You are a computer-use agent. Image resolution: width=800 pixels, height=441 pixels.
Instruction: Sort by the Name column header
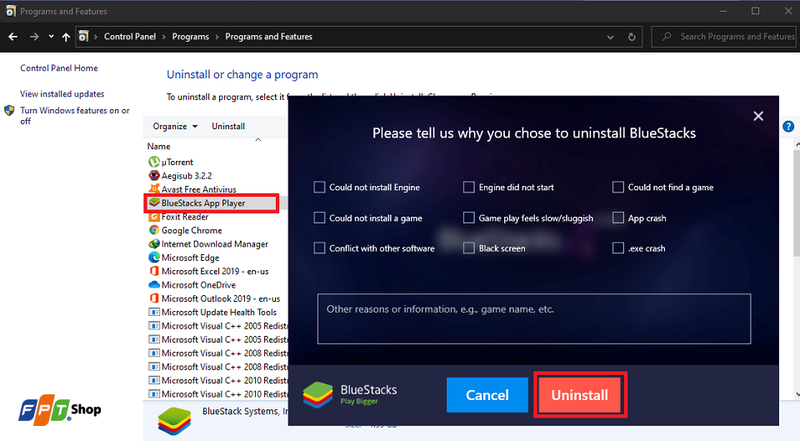pos(159,146)
